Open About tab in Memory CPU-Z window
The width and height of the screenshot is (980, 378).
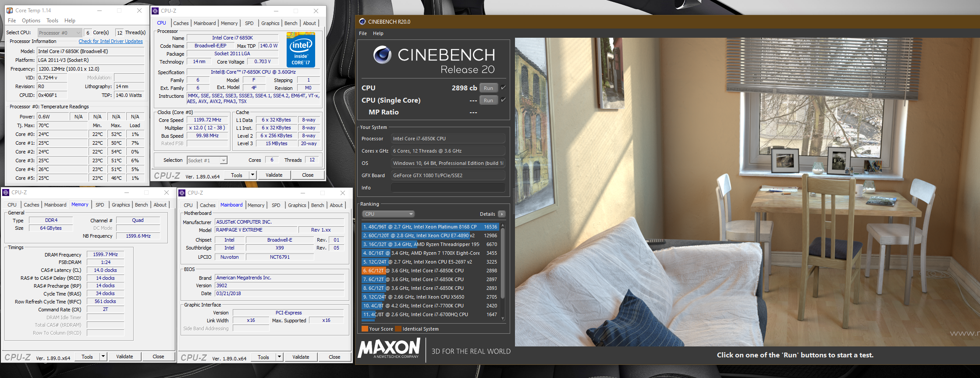click(x=160, y=205)
